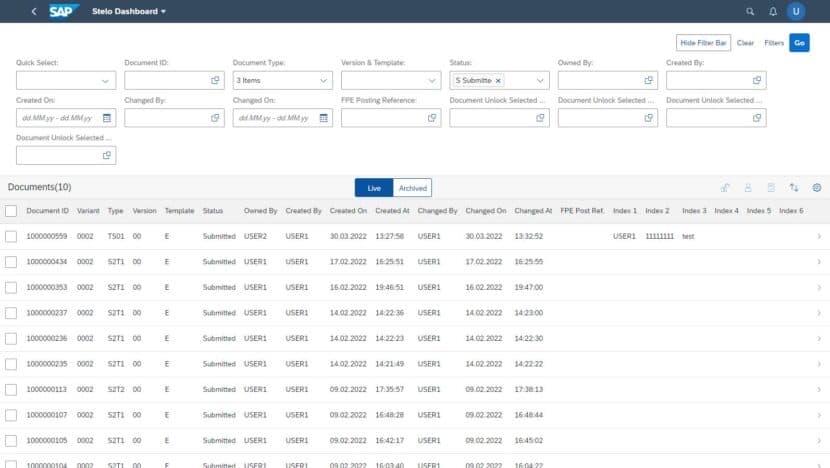Remove the Submitted status token
This screenshot has width=830, height=468.
[x=498, y=80]
